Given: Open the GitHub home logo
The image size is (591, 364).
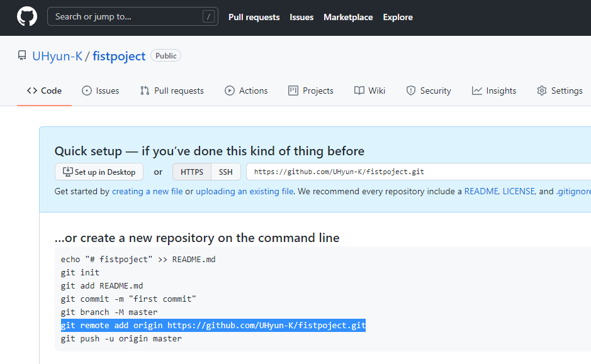Looking at the screenshot, I should pyautogui.click(x=27, y=16).
